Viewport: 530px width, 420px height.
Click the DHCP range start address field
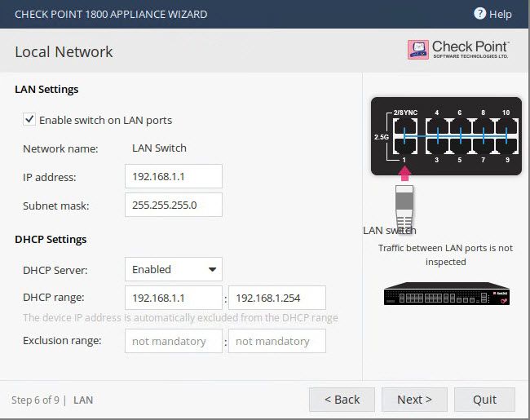[173, 298]
